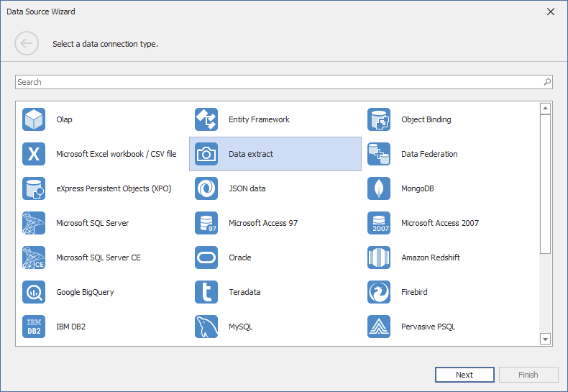Viewport: 568px width, 392px height.
Task: Select the 'Amazon Redshift' label
Action: click(x=431, y=257)
